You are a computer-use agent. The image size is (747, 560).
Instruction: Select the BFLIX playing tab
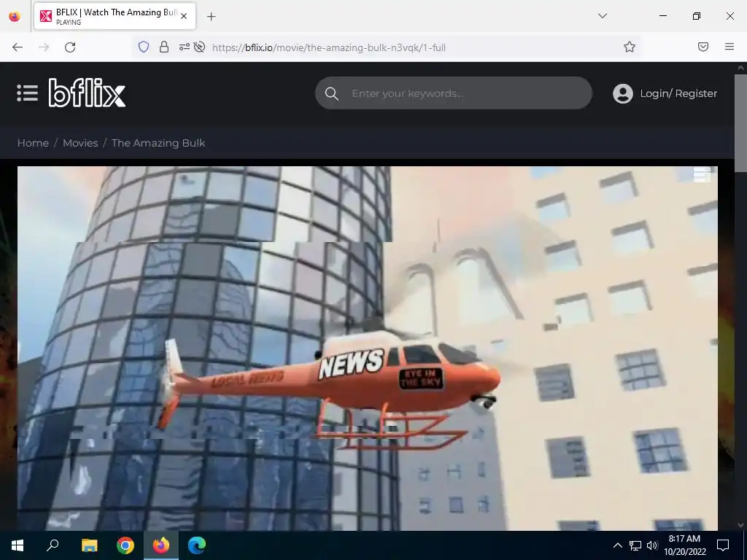[115, 16]
